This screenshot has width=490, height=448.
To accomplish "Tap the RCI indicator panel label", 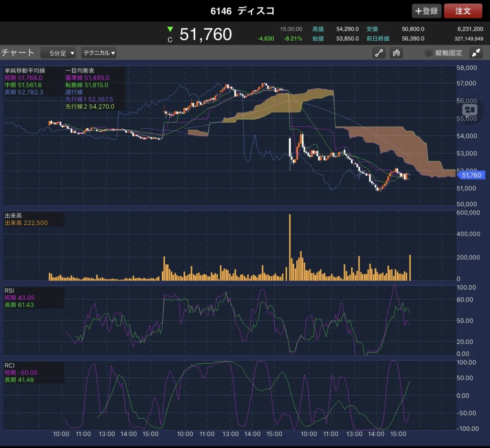I will [x=10, y=365].
